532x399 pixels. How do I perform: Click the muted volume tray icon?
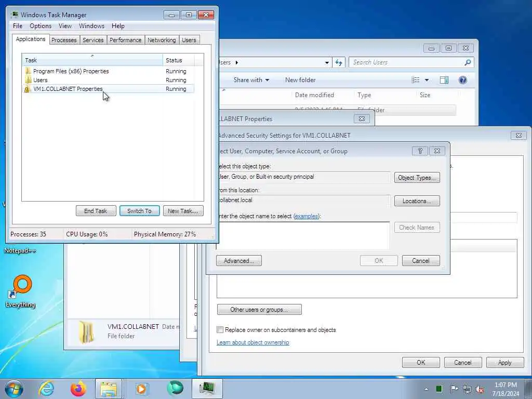tap(480, 389)
